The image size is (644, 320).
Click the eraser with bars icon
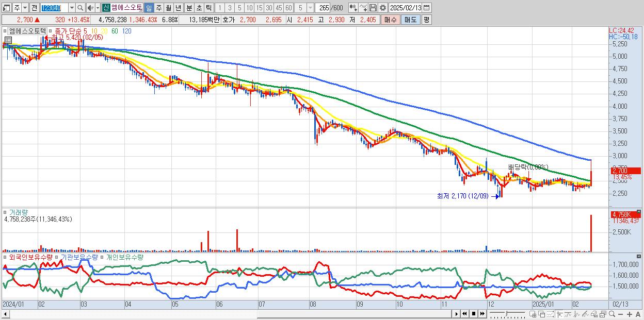coord(594,314)
